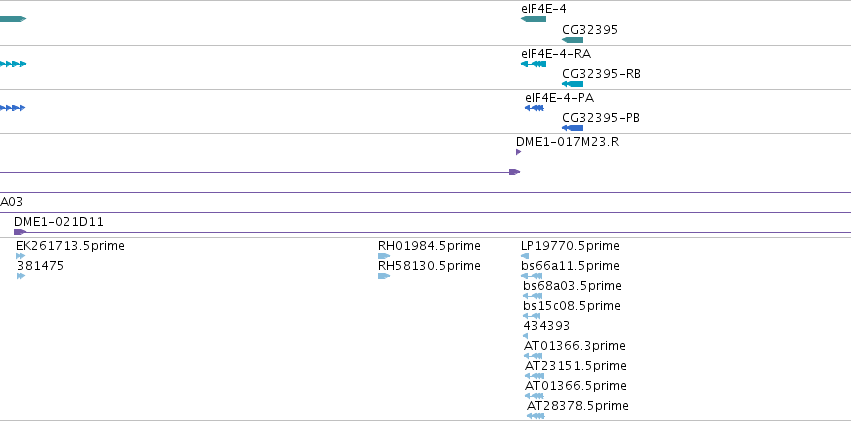Image resolution: width=851 pixels, height=421 pixels.
Task: Select the 434393 EST glyph
Action: (x=525, y=336)
